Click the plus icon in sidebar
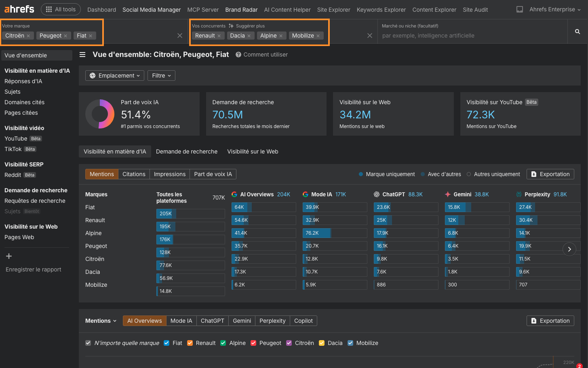Image resolution: width=588 pixels, height=368 pixels. [9, 256]
